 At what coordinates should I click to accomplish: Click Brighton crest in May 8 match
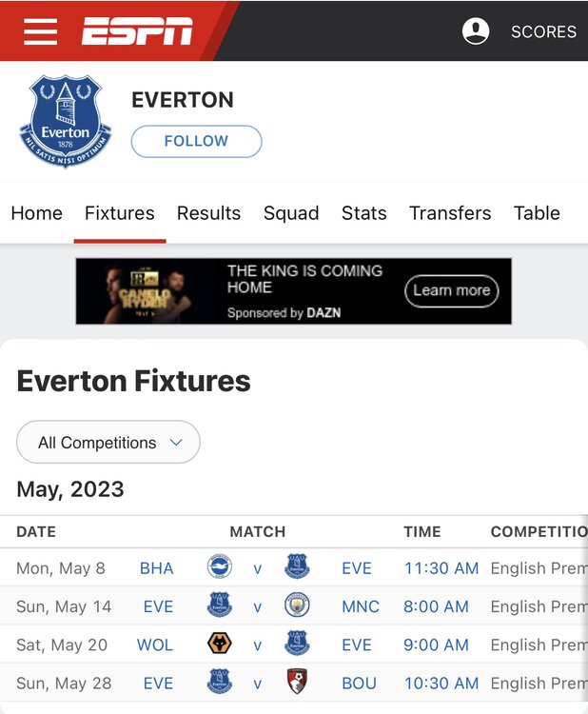coord(220,567)
